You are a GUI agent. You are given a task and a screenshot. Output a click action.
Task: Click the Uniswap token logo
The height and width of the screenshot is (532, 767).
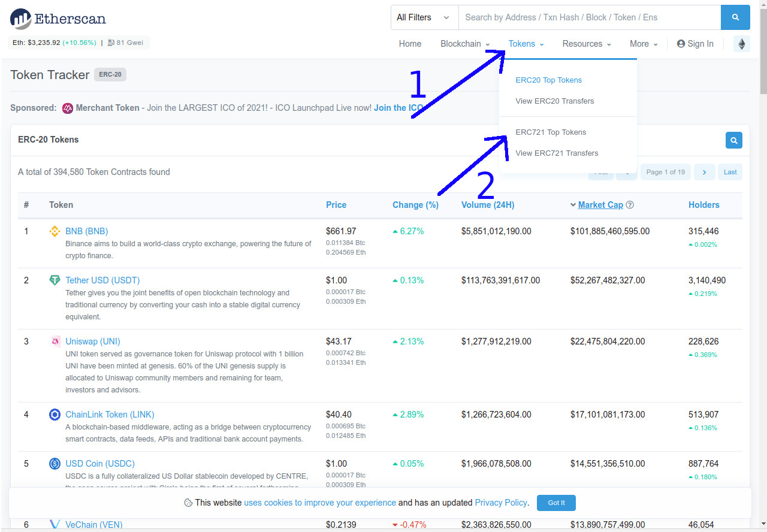55,341
